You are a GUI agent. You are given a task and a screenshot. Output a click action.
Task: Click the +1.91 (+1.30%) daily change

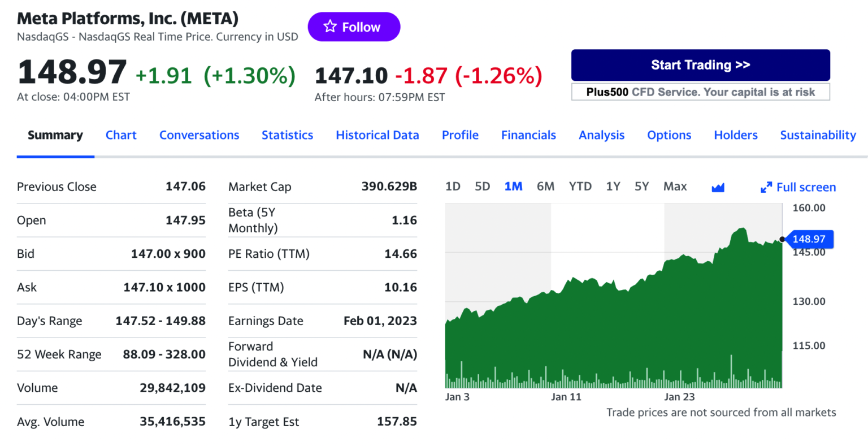click(215, 75)
